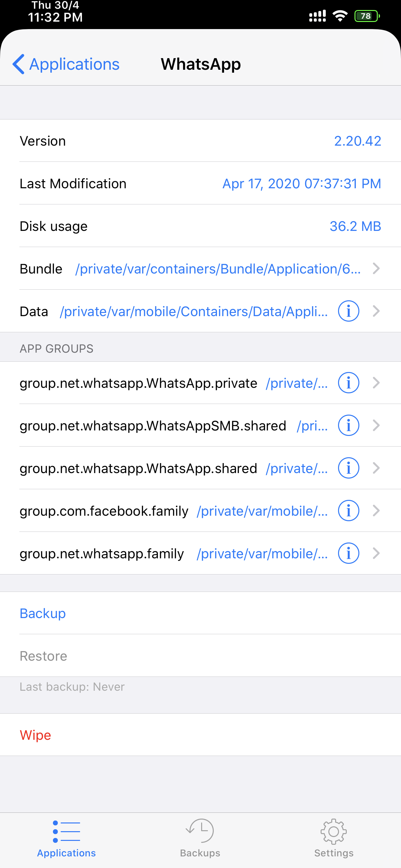Screen dimensions: 401x868
Task: Select the Data container path text
Action: point(194,311)
